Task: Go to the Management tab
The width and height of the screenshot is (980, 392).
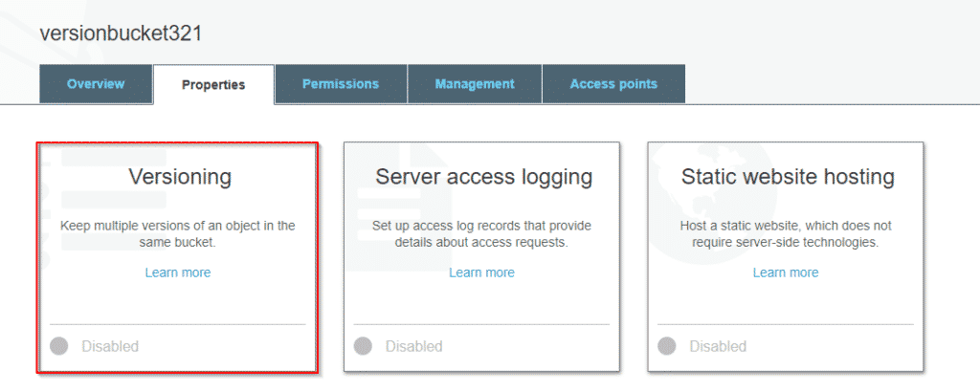Action: (x=475, y=83)
